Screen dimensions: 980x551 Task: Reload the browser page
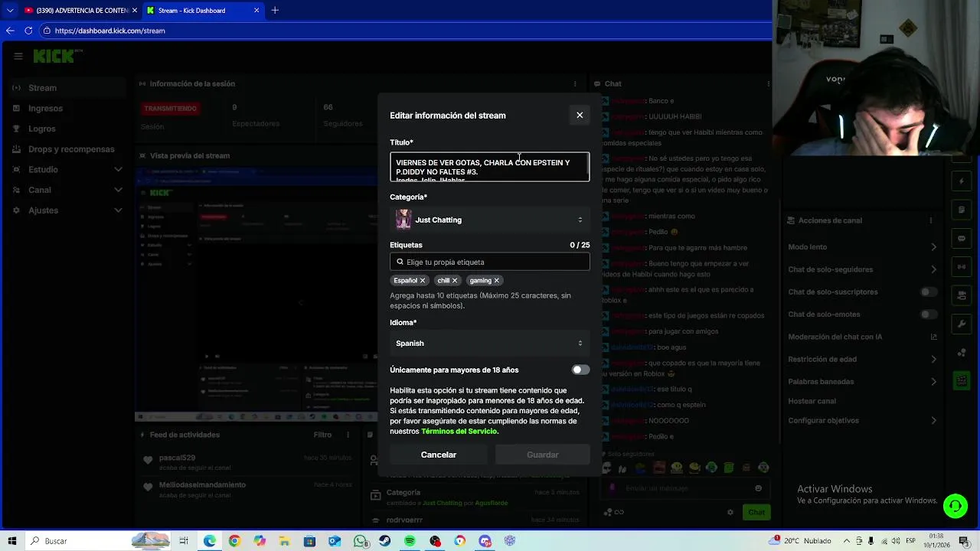(x=28, y=31)
